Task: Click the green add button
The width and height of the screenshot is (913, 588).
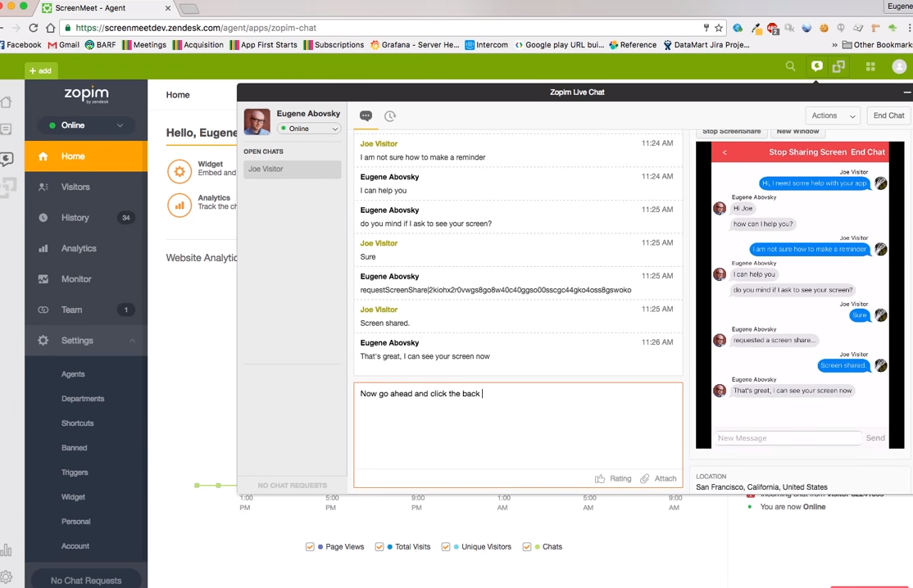Action: (39, 70)
